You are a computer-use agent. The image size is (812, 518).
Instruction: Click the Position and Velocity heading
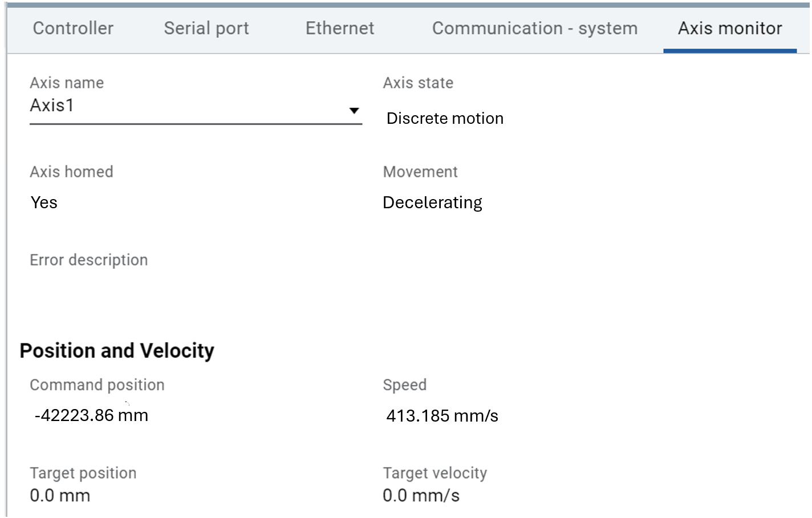(x=117, y=350)
